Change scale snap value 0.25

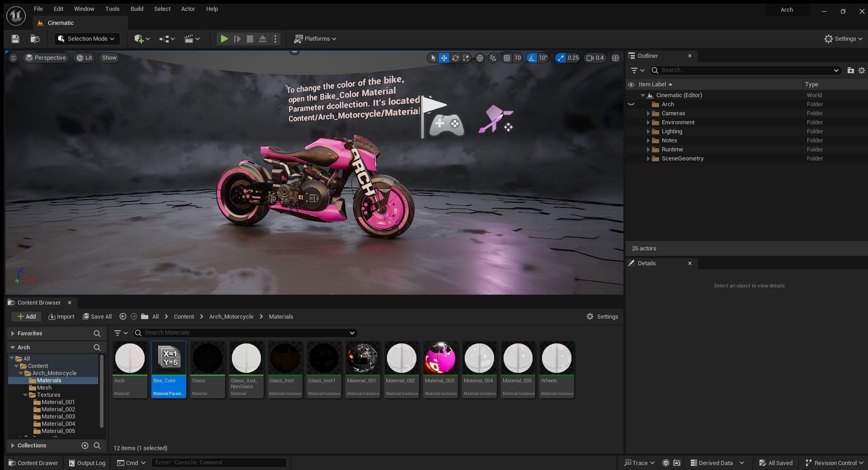pyautogui.click(x=573, y=58)
